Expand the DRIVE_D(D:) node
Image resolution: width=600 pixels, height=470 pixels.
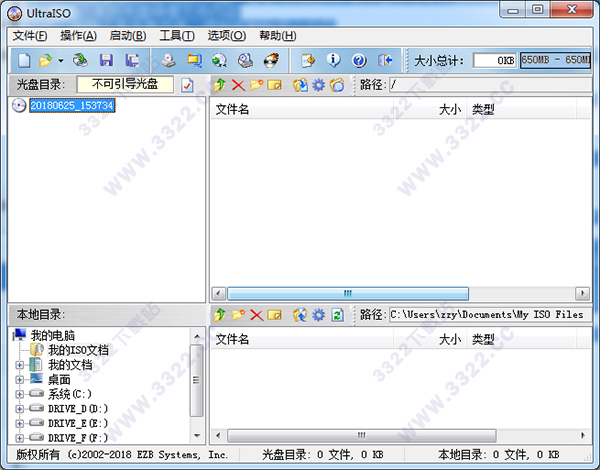point(20,409)
